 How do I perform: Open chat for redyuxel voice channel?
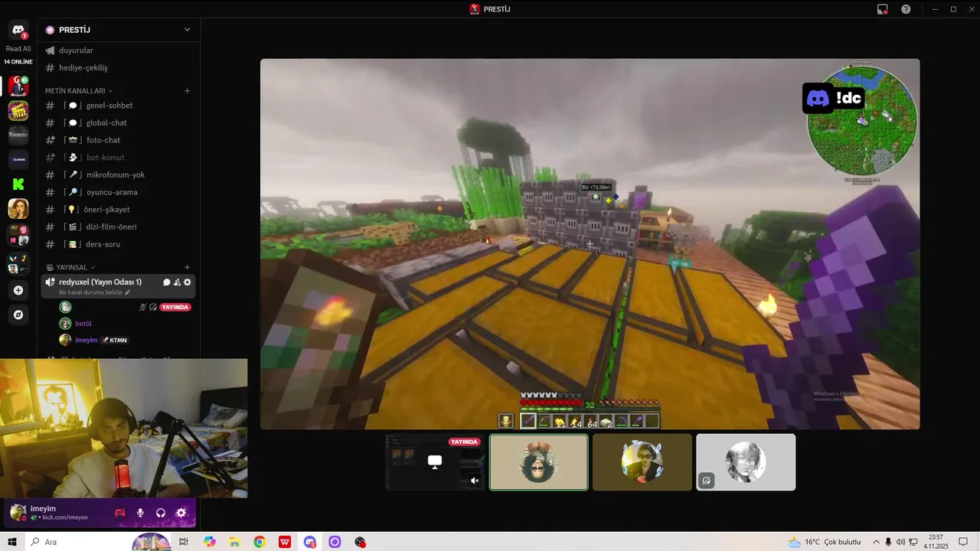pos(166,282)
